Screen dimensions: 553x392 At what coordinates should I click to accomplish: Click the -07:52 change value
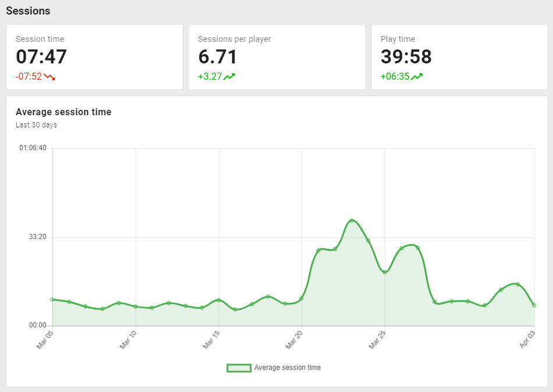coord(29,77)
